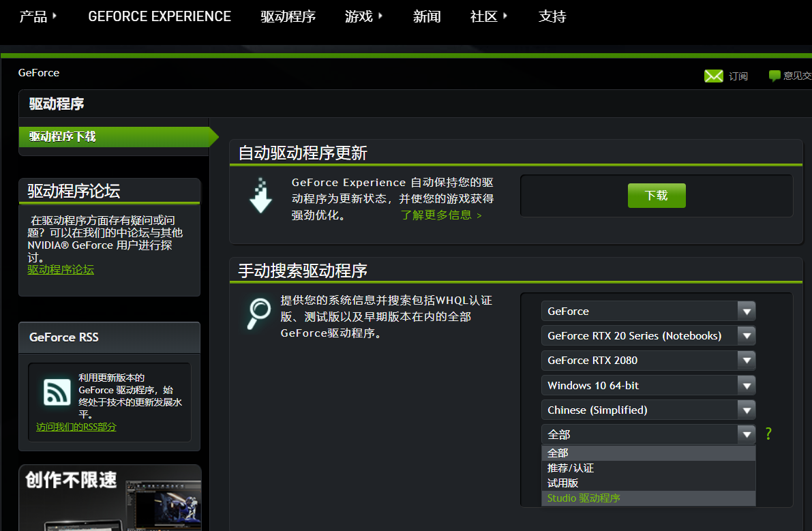The height and width of the screenshot is (531, 812).
Task: Click the green 下载 button
Action: tap(656, 196)
